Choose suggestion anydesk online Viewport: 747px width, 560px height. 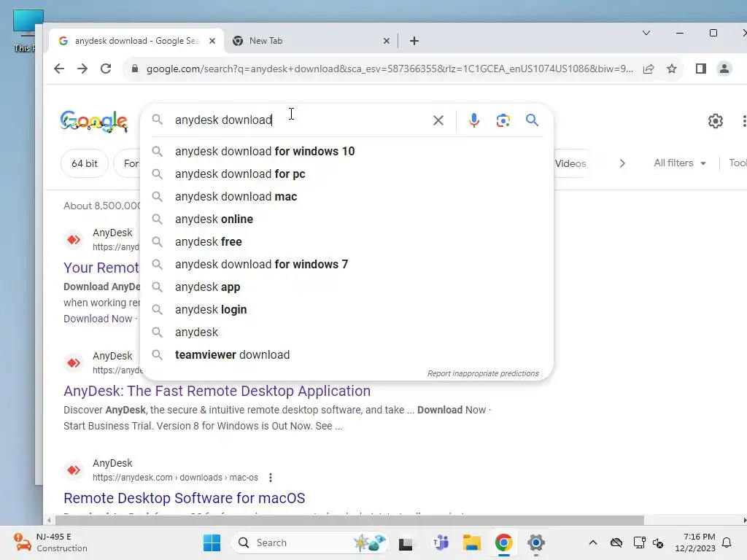click(347, 219)
